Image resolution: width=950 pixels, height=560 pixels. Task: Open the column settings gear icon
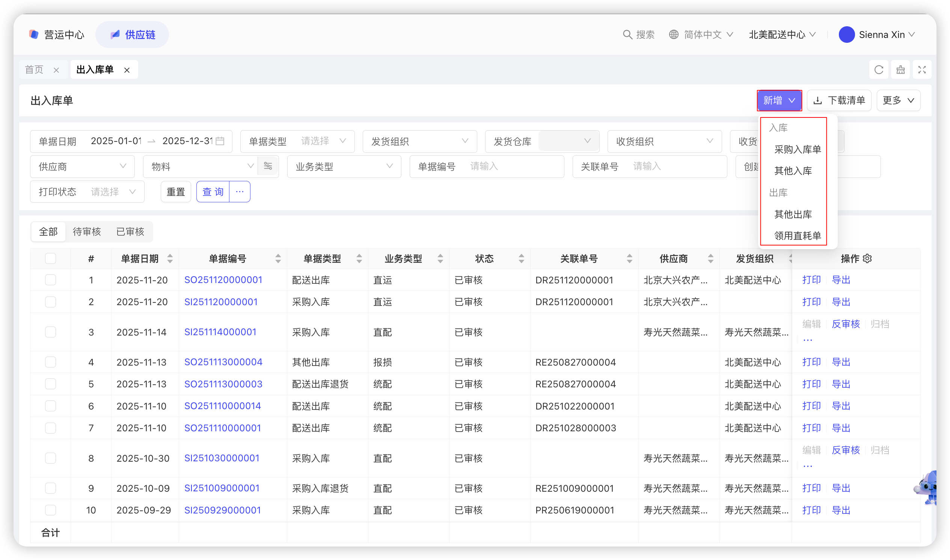(867, 259)
